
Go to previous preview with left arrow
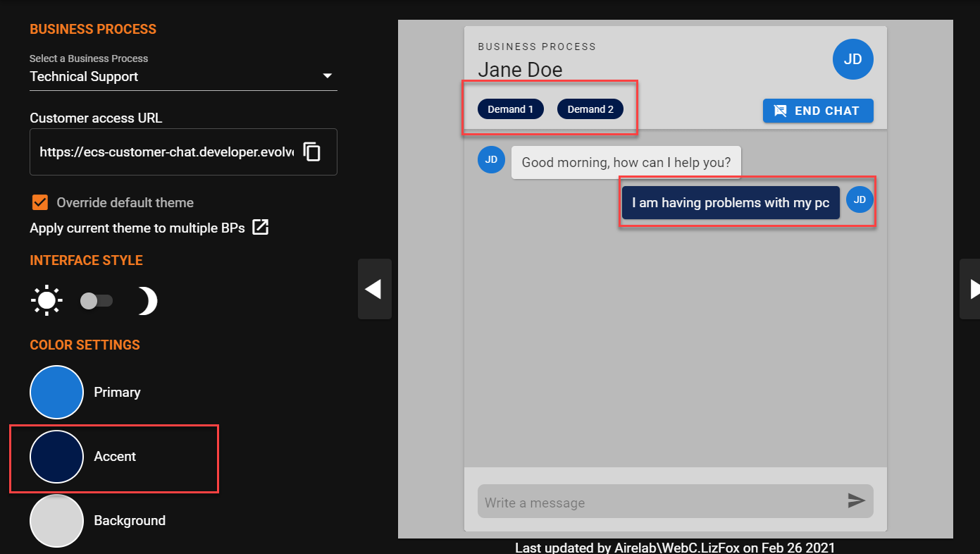click(x=374, y=289)
